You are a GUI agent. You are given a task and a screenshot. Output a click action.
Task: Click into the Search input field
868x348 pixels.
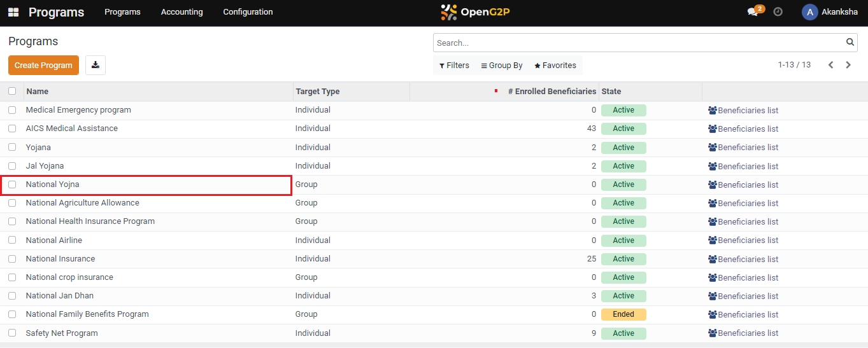pos(637,43)
